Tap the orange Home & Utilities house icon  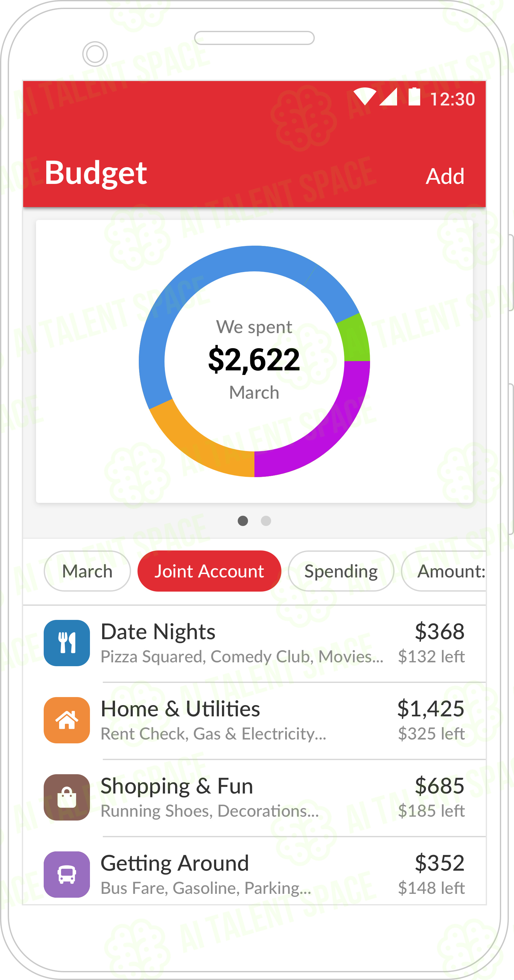(x=67, y=720)
